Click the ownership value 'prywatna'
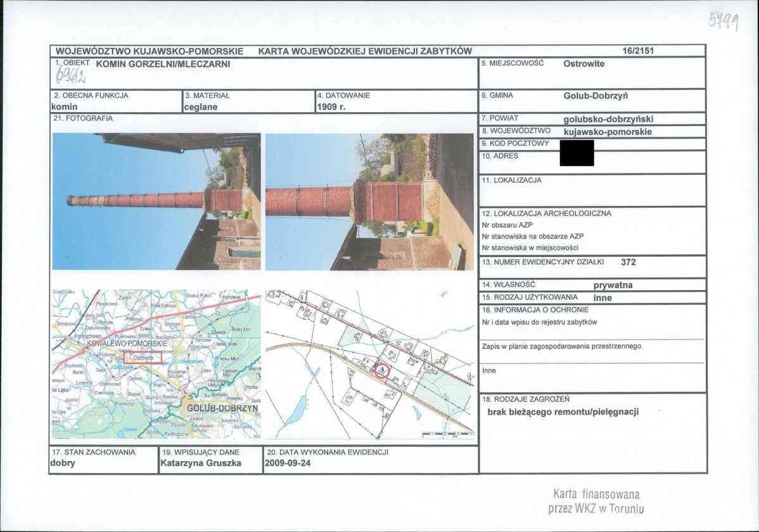Viewport: 759px width, 532px height. (613, 286)
